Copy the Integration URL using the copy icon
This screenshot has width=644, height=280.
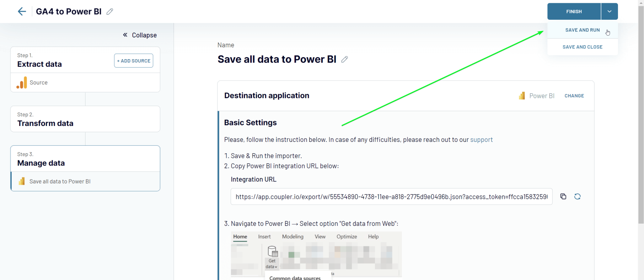coord(563,196)
